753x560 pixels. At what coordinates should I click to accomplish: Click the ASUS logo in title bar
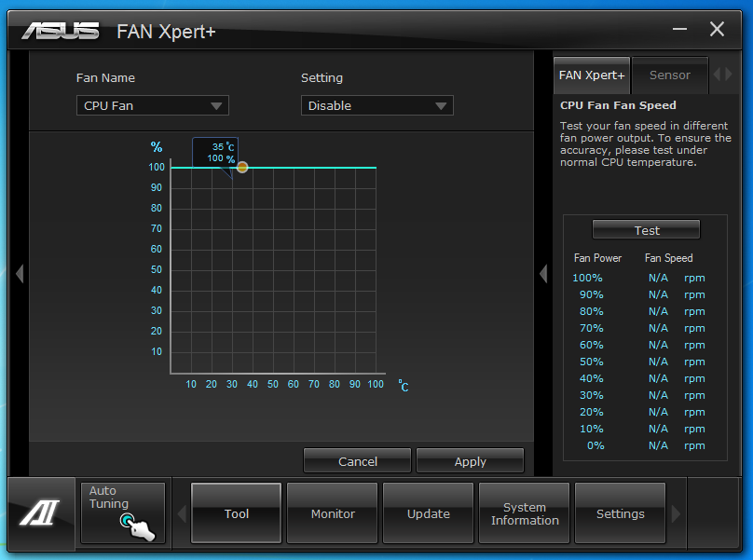tap(61, 31)
